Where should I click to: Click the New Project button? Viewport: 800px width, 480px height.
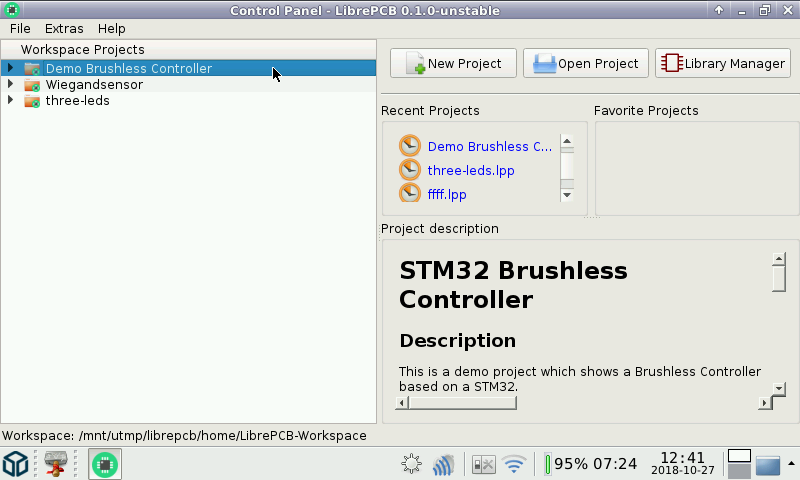tap(453, 63)
